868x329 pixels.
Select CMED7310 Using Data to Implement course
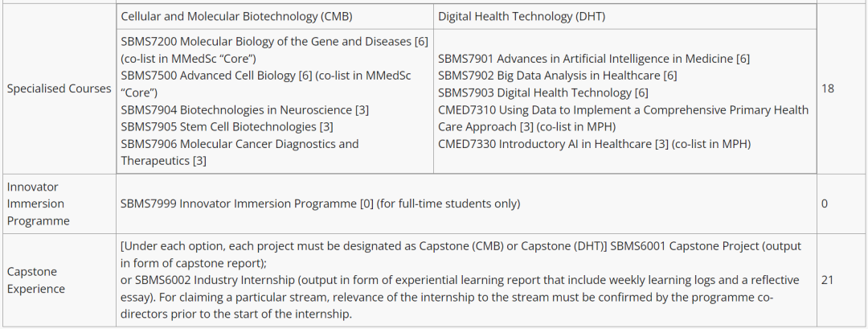tap(623, 110)
